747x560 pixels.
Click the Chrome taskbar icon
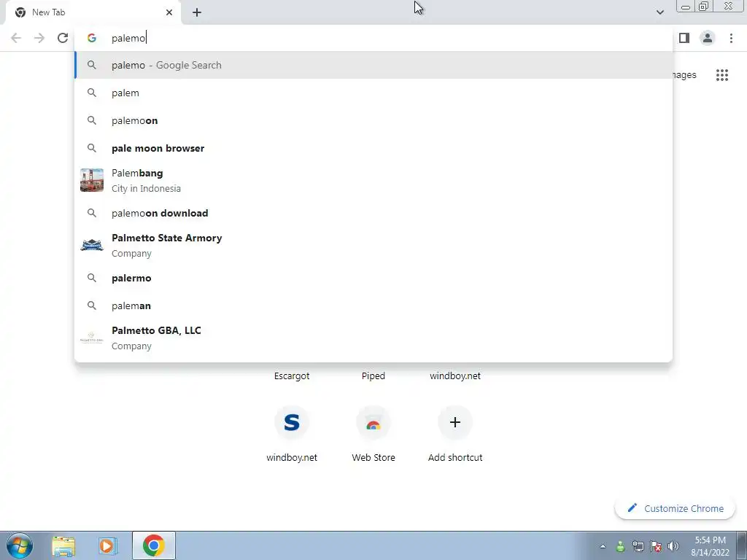coord(153,545)
